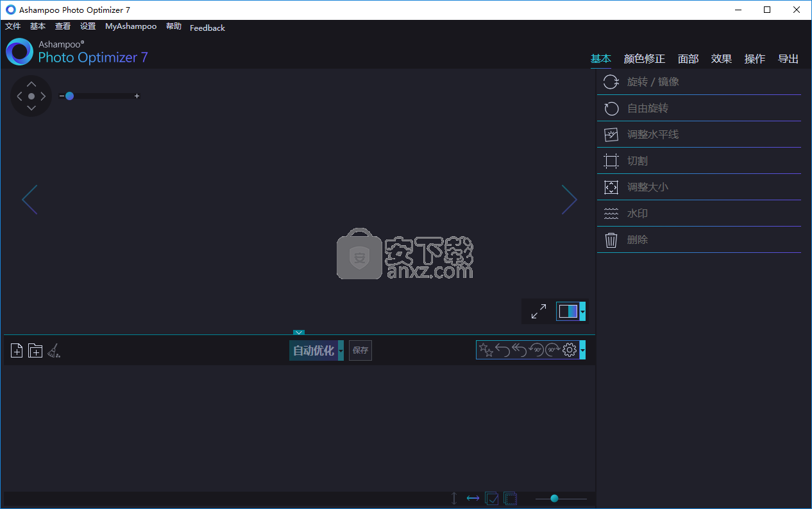Switch to the 操作 (Actions) tab
The width and height of the screenshot is (812, 509).
755,58
